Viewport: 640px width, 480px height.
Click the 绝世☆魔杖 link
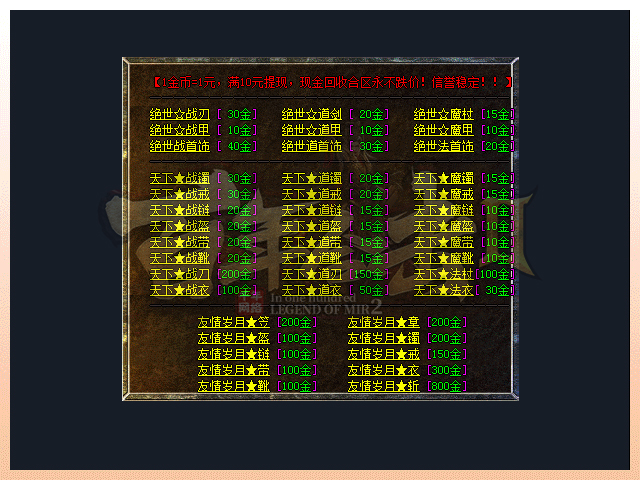tap(444, 115)
